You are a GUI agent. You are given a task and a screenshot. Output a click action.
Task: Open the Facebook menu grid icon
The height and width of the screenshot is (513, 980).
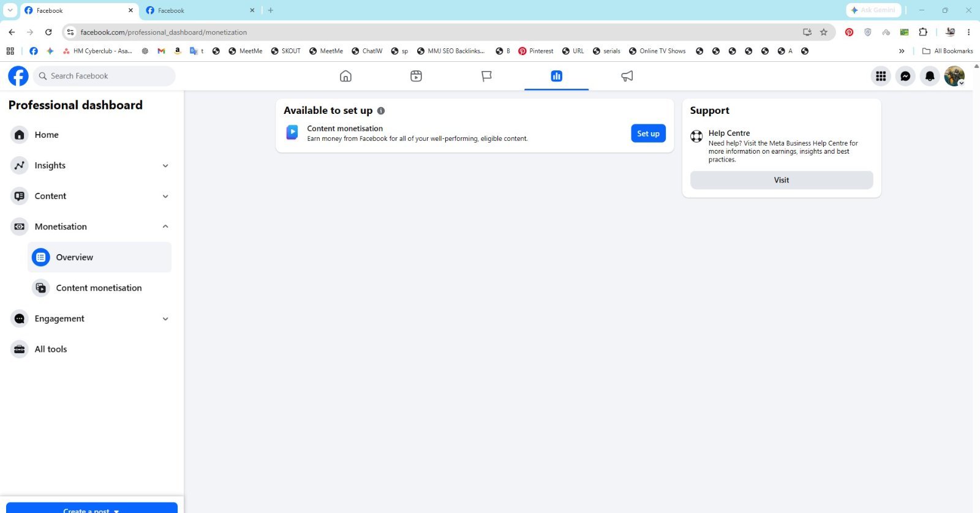click(x=881, y=76)
